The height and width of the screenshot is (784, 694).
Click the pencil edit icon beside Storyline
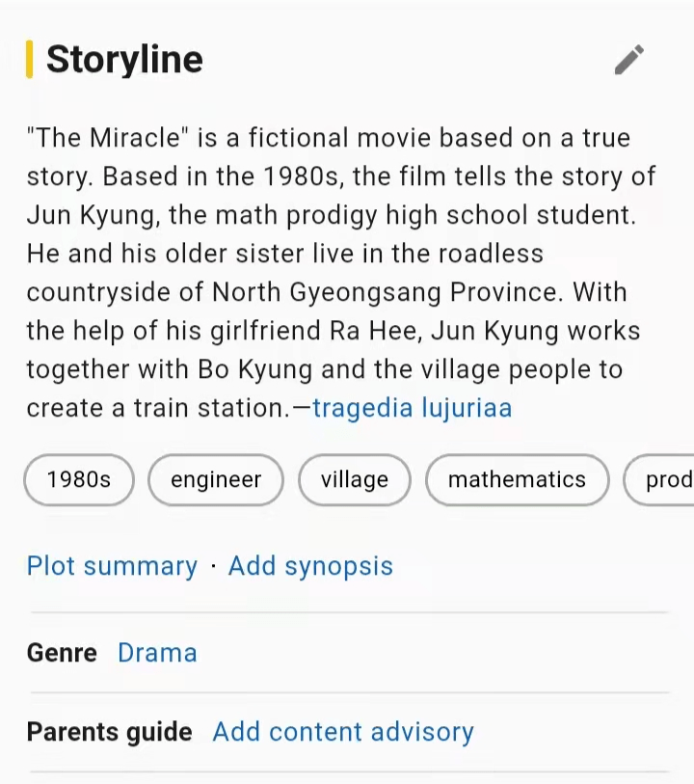(628, 60)
